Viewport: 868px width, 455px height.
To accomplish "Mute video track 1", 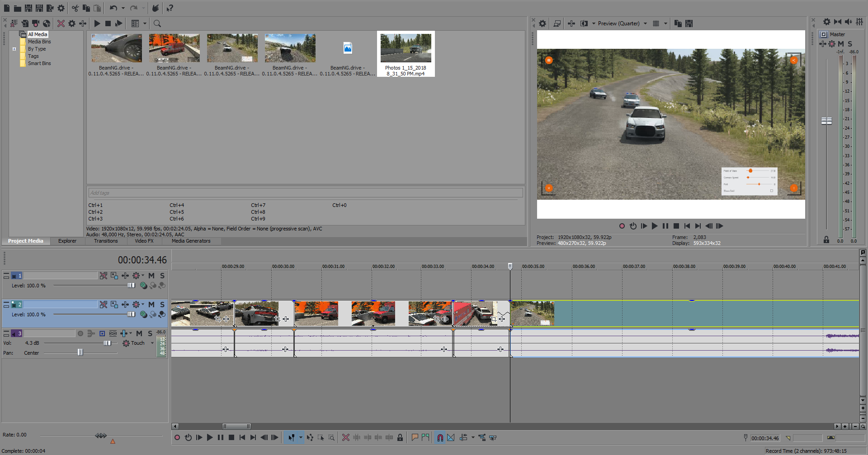I will 151,276.
